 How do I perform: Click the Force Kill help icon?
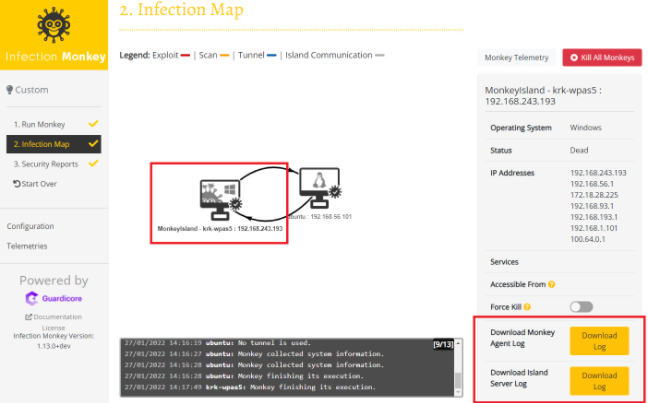click(x=527, y=307)
